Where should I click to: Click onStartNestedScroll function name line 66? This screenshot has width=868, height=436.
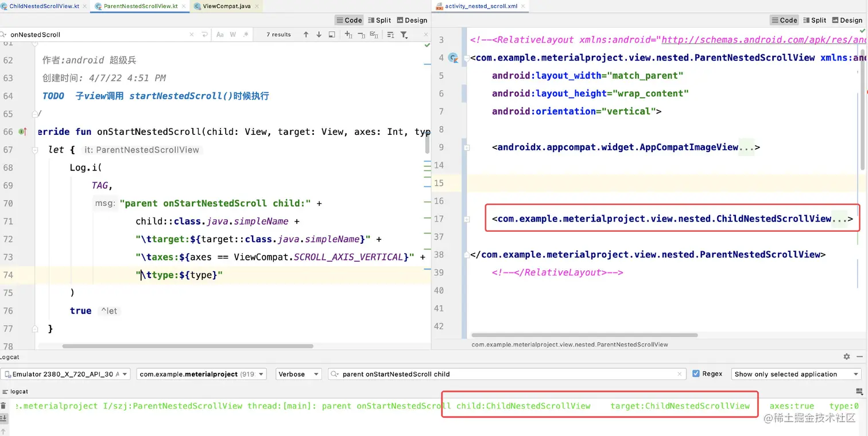tap(149, 132)
